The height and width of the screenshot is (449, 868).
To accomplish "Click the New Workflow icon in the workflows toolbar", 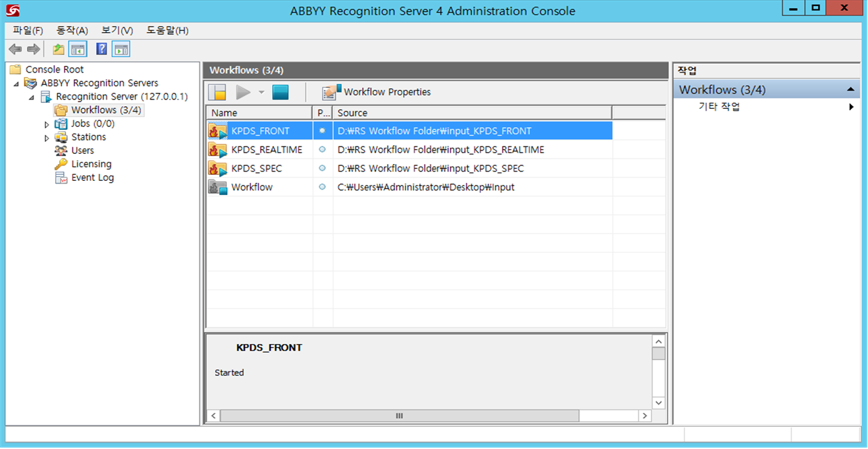I will [217, 92].
